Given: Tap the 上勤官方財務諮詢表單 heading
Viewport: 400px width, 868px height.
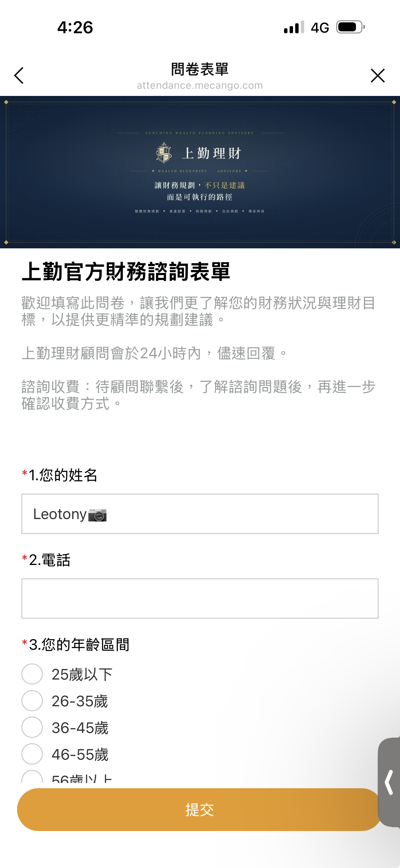Looking at the screenshot, I should point(126,272).
